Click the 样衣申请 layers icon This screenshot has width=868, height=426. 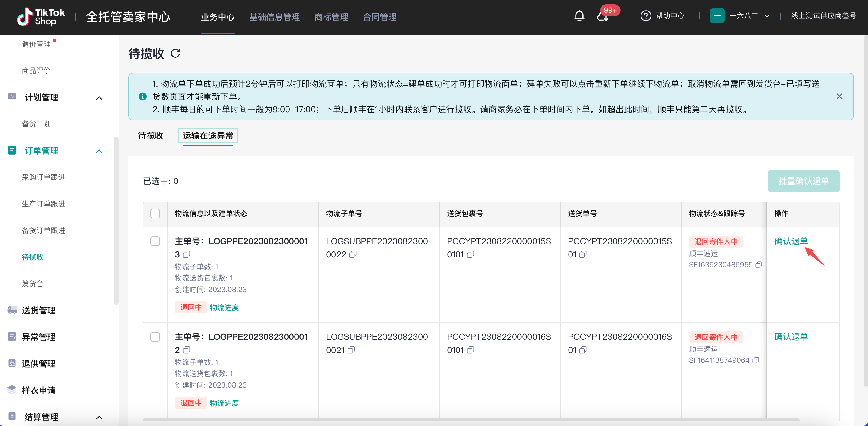click(x=12, y=390)
